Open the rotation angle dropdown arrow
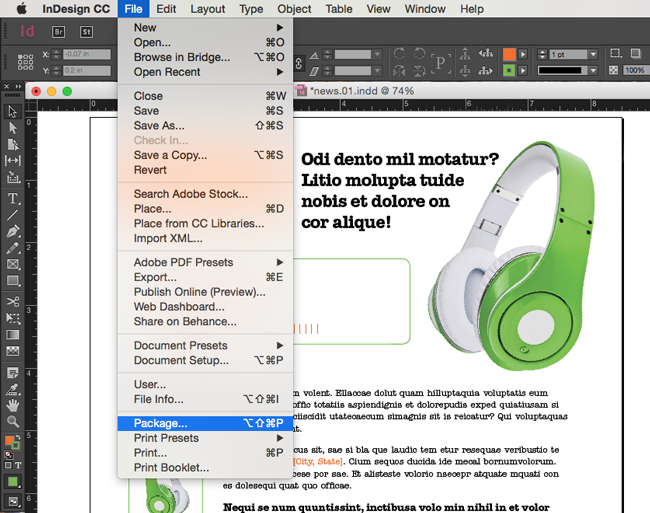This screenshot has height=513, width=650. click(x=377, y=54)
